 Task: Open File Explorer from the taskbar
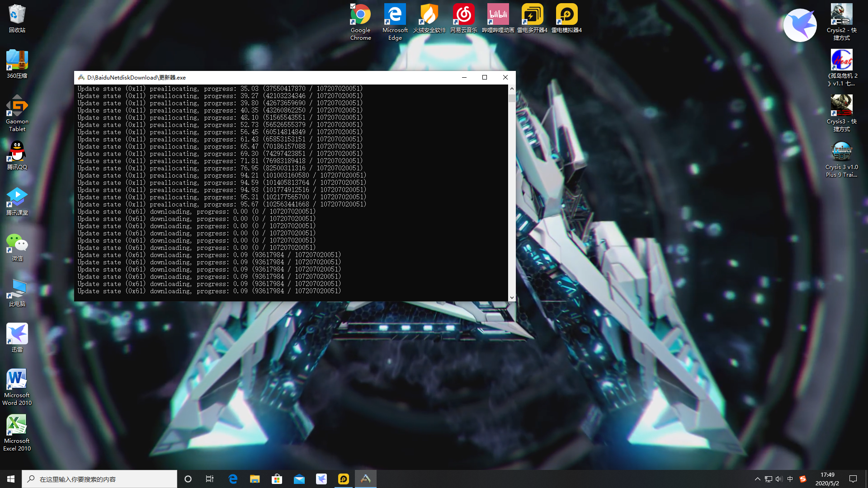pos(255,479)
